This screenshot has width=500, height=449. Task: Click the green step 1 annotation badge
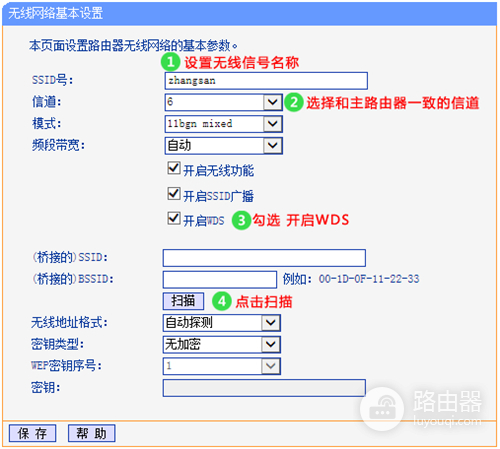click(x=170, y=62)
